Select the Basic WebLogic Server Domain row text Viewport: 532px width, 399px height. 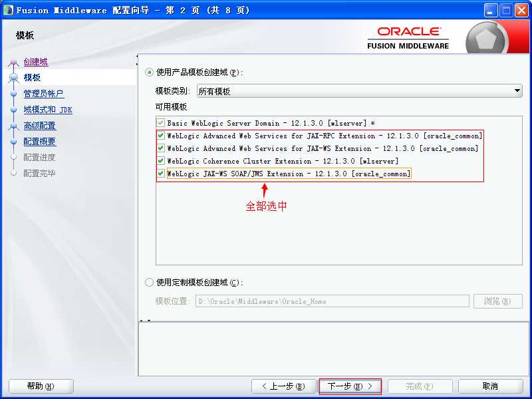(x=271, y=123)
